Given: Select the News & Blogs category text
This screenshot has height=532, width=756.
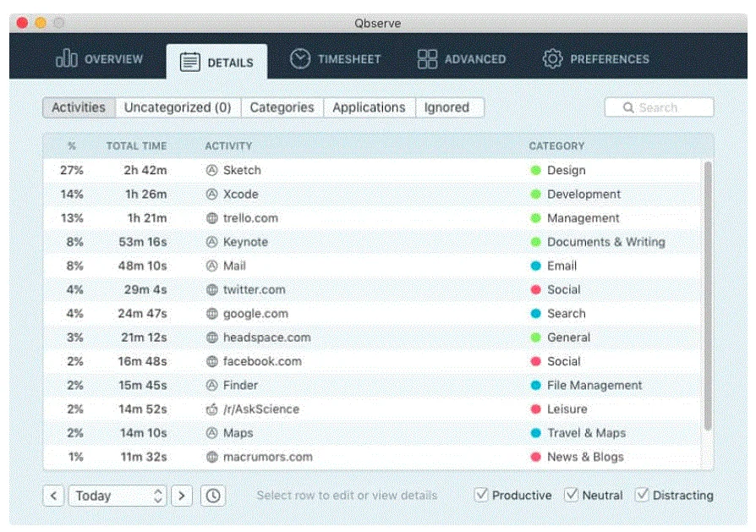Looking at the screenshot, I should click(585, 457).
